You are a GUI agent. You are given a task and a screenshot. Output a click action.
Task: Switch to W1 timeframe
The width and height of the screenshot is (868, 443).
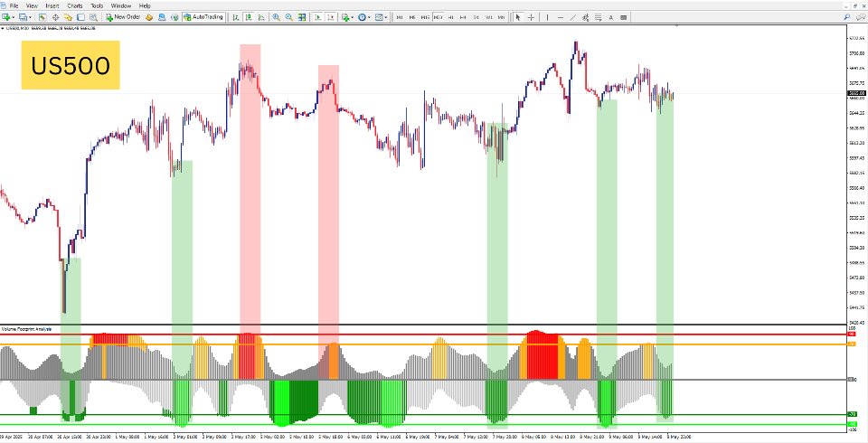(489, 17)
